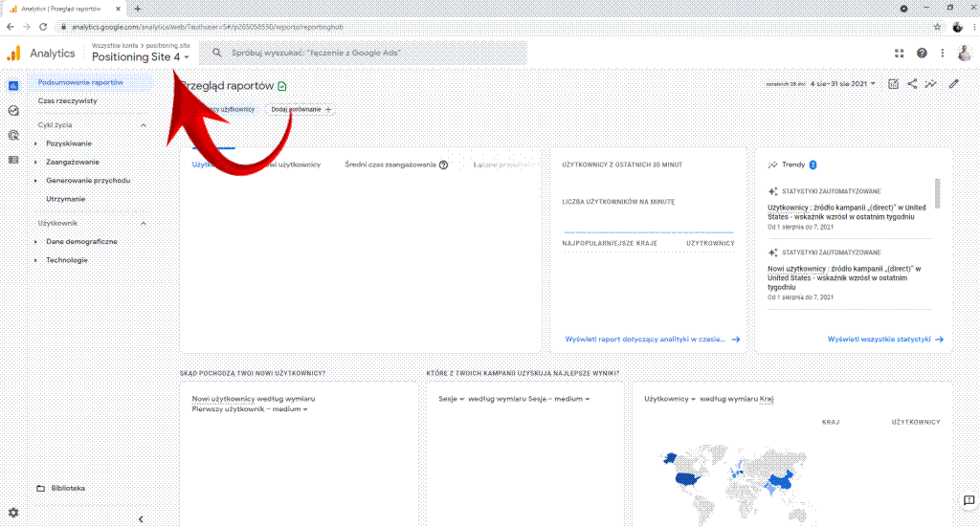The image size is (980, 527).
Task: Open the browser profile icon
Action: [x=957, y=27]
